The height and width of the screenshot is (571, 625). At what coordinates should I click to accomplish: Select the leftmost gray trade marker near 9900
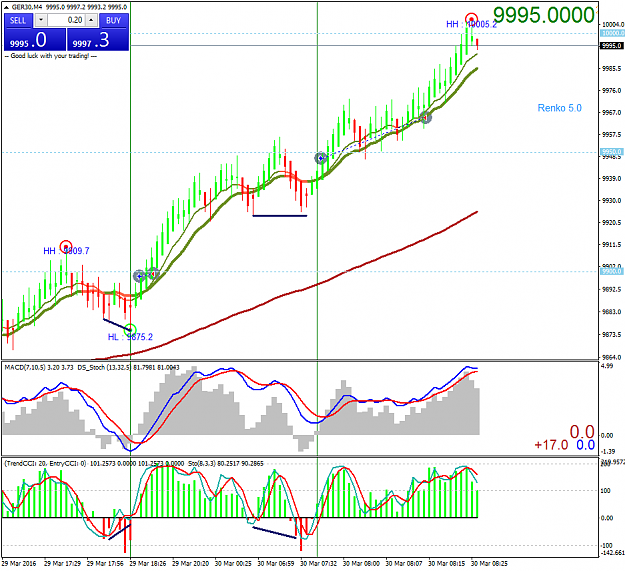point(139,276)
